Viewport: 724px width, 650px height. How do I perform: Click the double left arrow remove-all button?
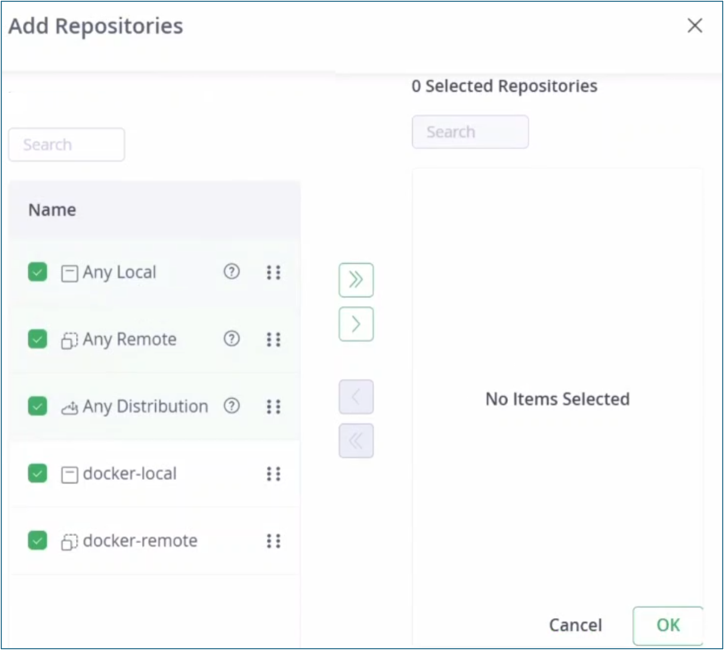point(356,441)
